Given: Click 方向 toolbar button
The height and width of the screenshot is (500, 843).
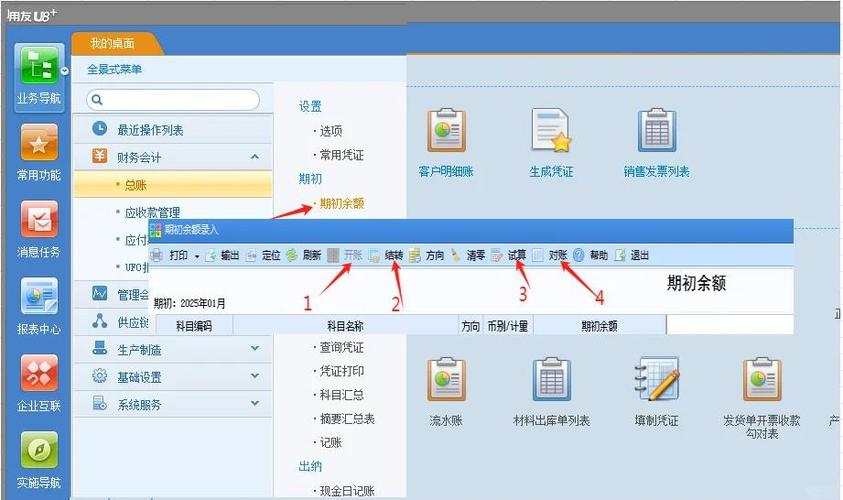Looking at the screenshot, I should pyautogui.click(x=426, y=255).
